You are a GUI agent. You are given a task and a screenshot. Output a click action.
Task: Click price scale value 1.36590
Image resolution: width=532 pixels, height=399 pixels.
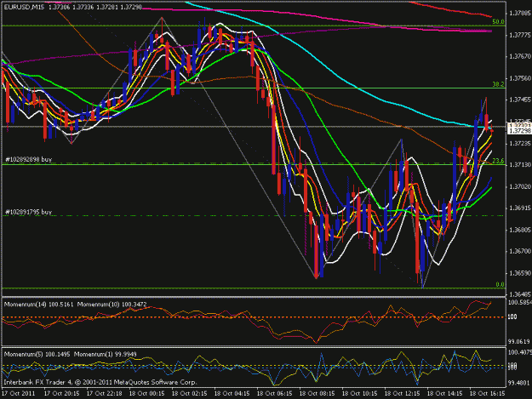pos(520,273)
